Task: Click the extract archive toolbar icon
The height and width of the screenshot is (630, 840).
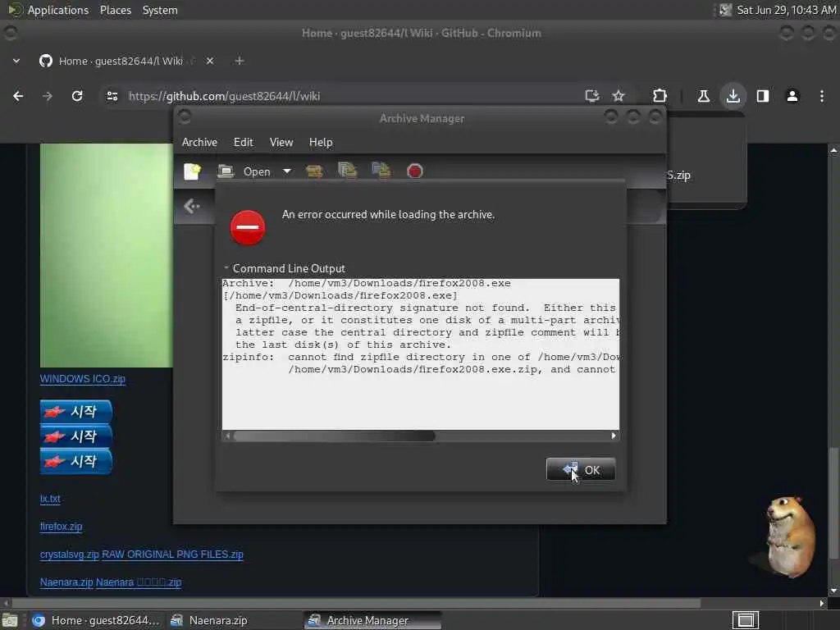Action: point(314,171)
